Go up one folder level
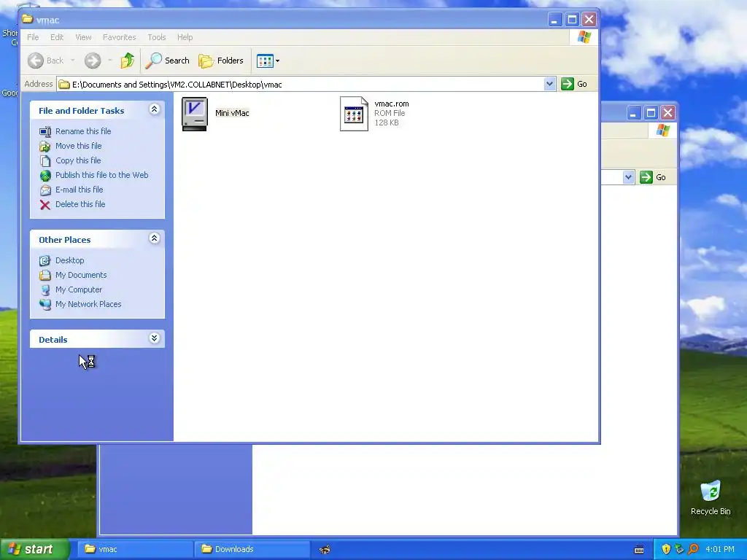The image size is (747, 560). pyautogui.click(x=127, y=61)
